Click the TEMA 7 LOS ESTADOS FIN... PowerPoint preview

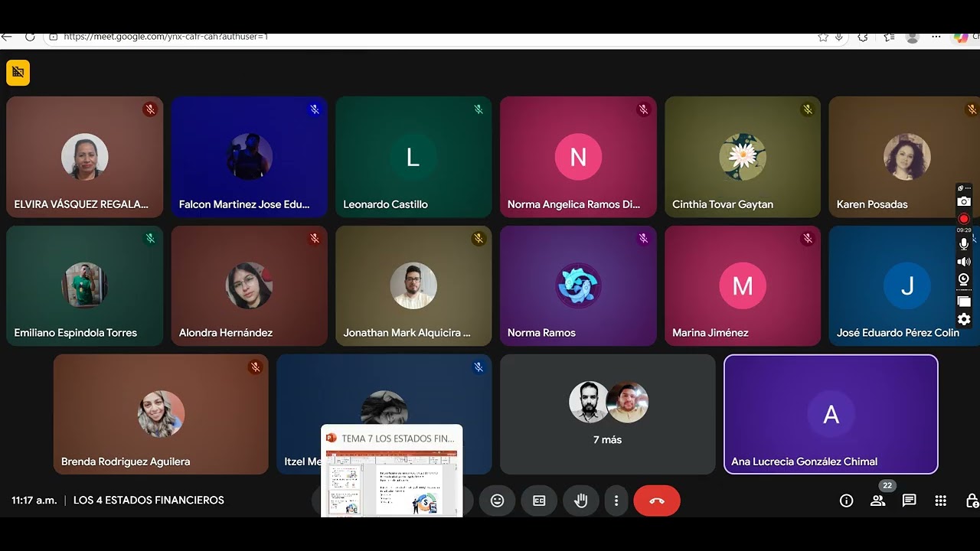click(391, 471)
